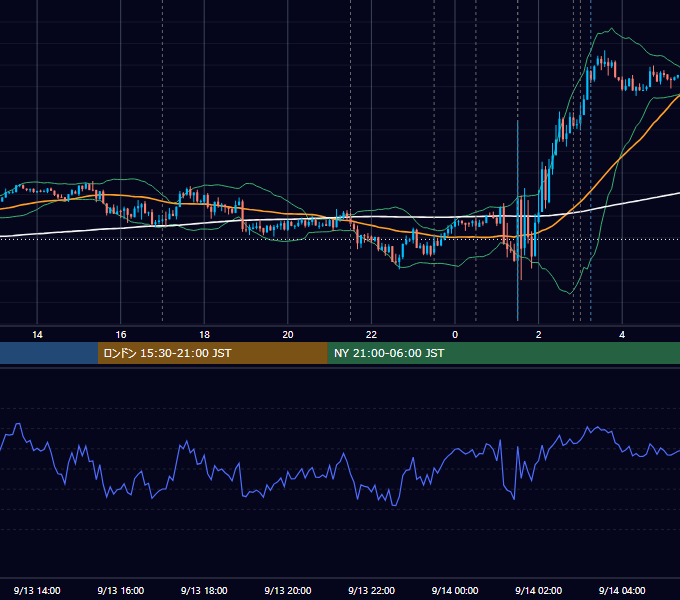The width and height of the screenshot is (680, 600).
Task: Click the hour label 18 on the price chart axis
Action: pos(204,335)
